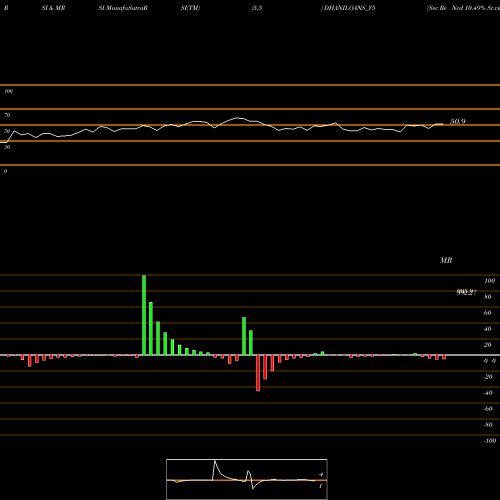Viewport: 500px width, 500px height.
Task: Click the 'SI MunafaSutraR' header label
Action: (123, 8)
